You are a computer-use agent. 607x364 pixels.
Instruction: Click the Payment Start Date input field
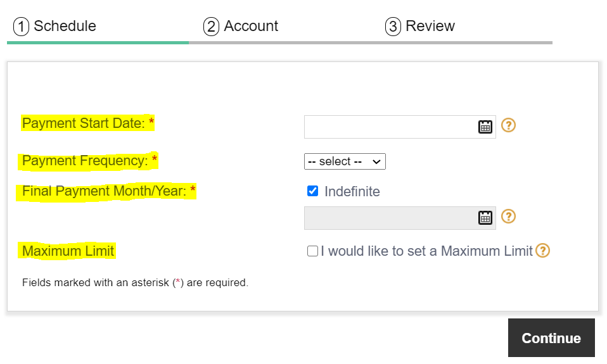click(x=390, y=127)
